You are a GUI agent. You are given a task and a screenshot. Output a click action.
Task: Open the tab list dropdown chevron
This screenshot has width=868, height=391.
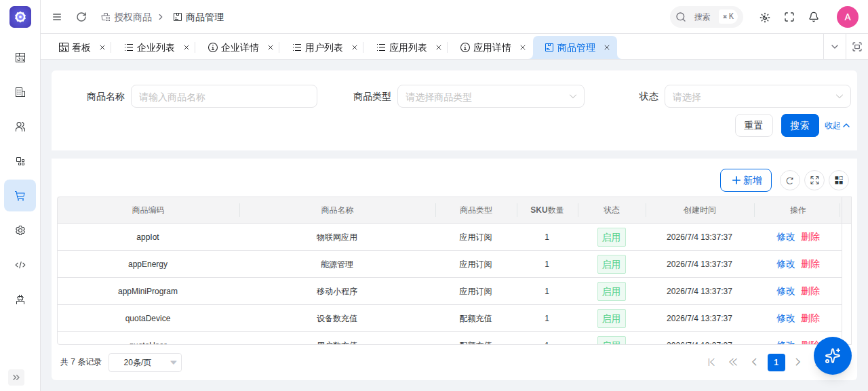point(835,47)
